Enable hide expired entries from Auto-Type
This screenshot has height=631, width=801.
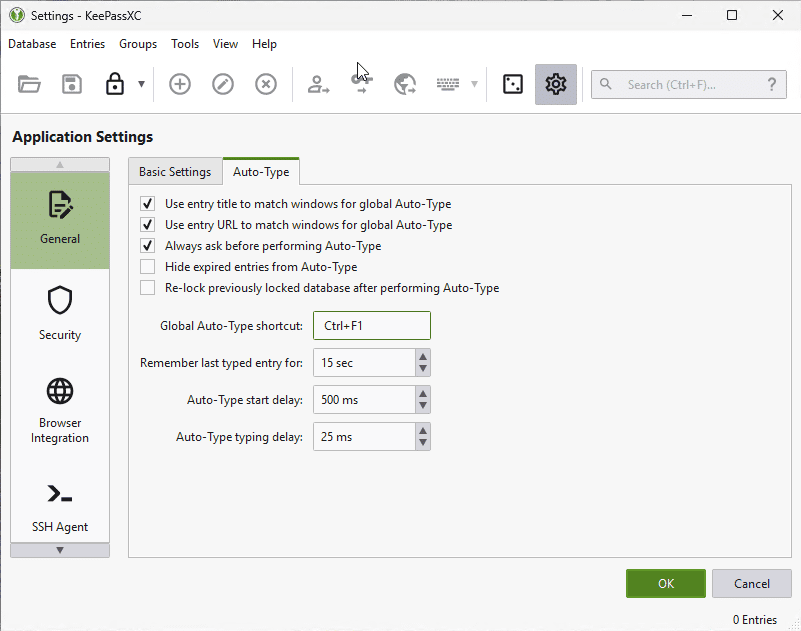pyautogui.click(x=148, y=267)
